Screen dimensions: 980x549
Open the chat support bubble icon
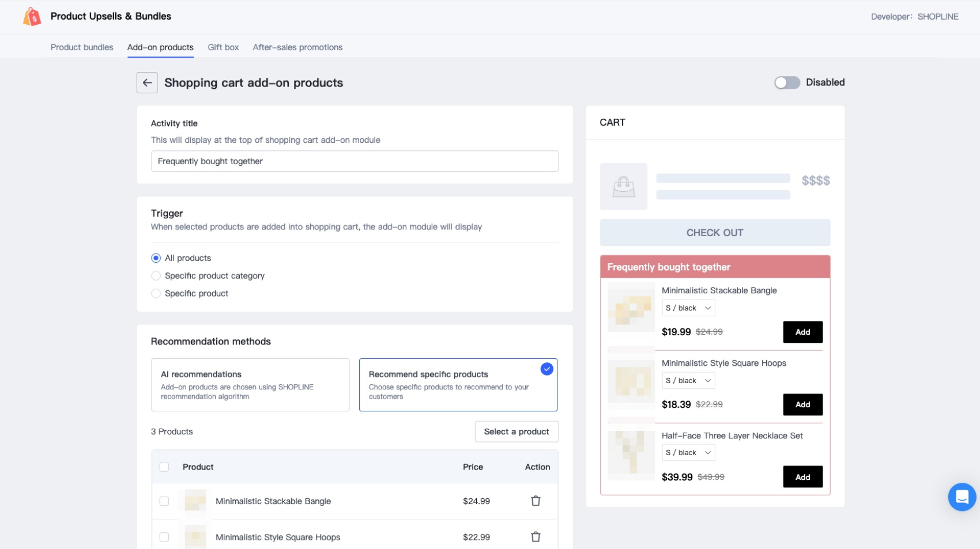pyautogui.click(x=962, y=497)
